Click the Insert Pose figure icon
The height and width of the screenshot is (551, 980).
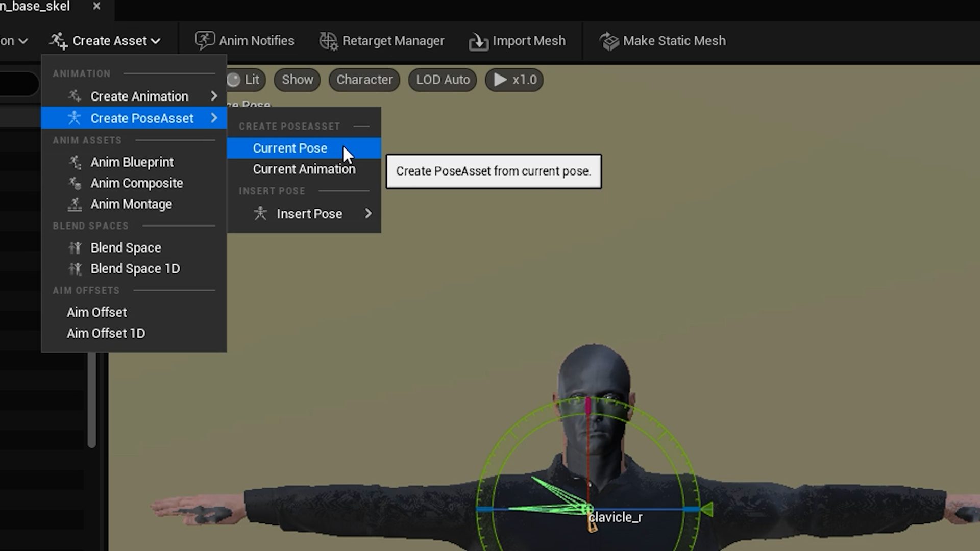pos(260,214)
